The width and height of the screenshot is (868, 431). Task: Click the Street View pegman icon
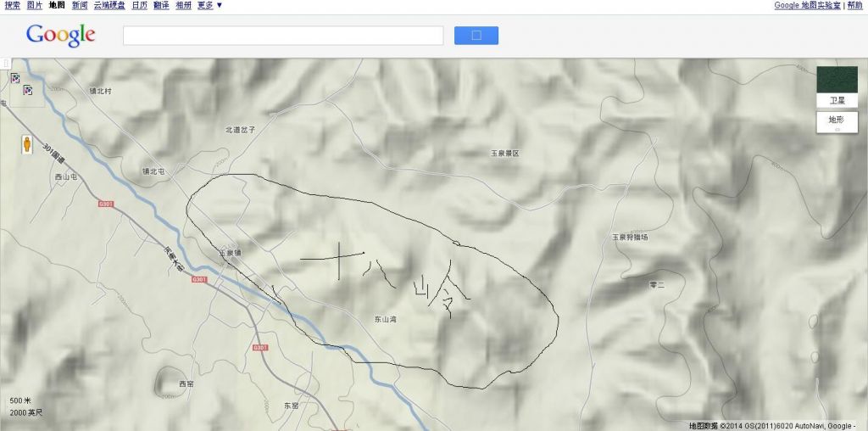click(x=26, y=143)
